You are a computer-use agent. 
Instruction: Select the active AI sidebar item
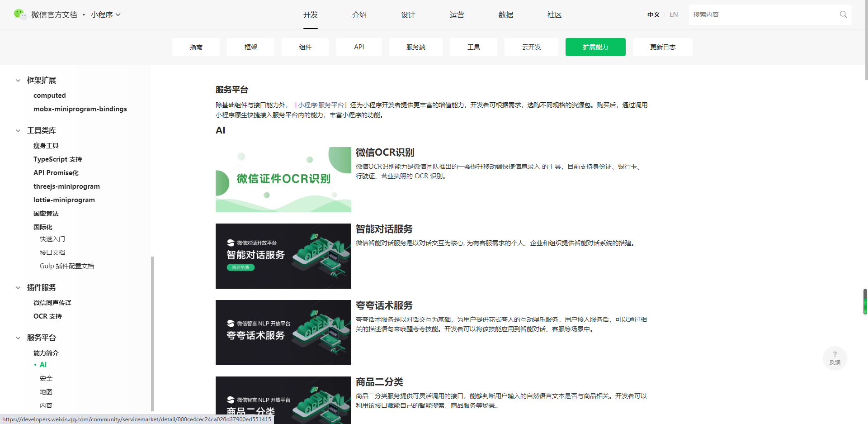coord(43,365)
